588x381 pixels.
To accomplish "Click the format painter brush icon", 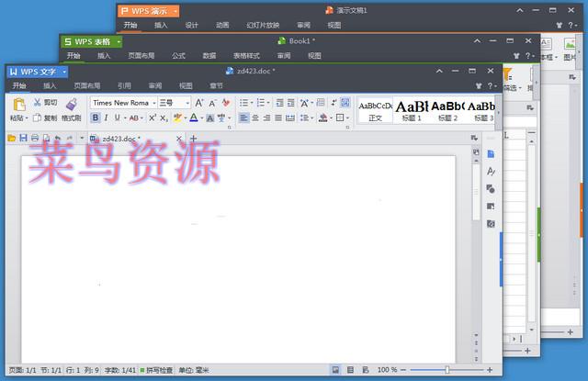I will pyautogui.click(x=72, y=105).
